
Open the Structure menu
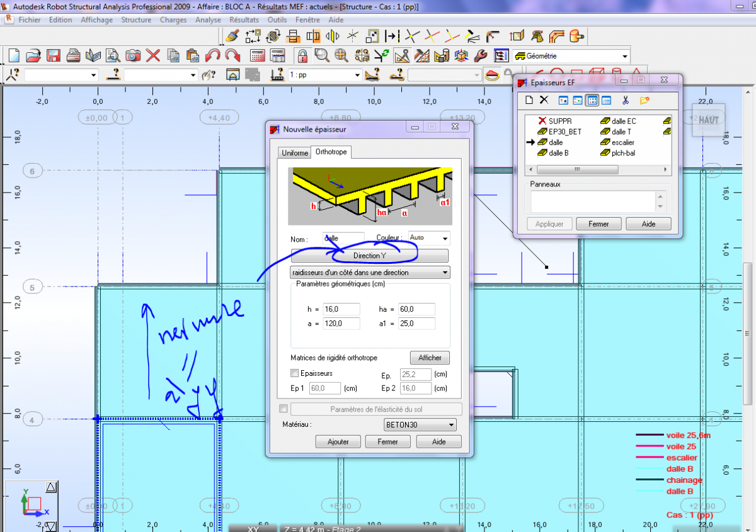tap(136, 20)
